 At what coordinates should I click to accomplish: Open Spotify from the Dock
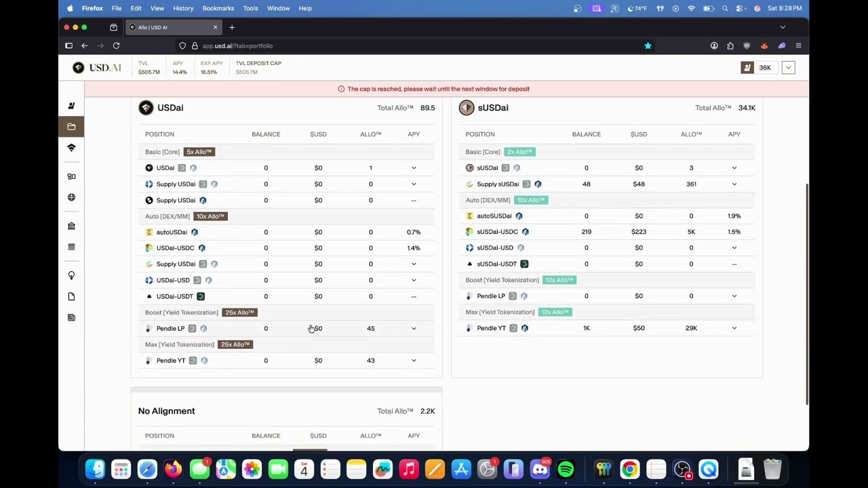566,469
